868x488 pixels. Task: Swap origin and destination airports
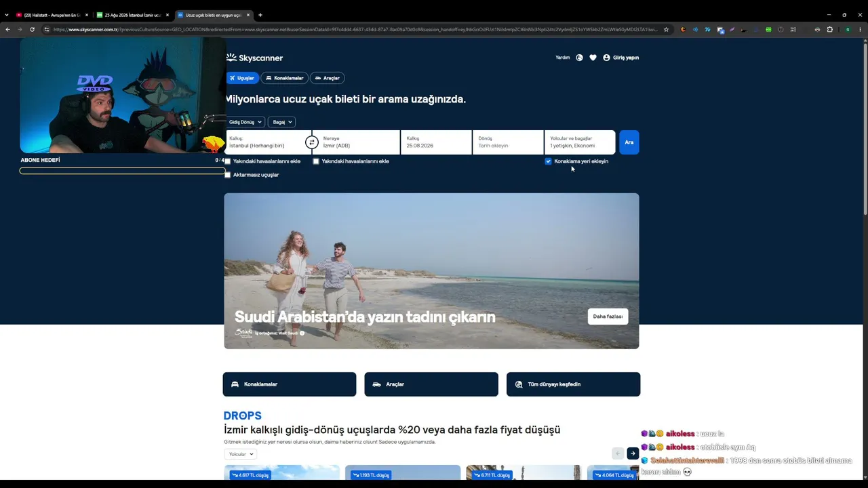tap(311, 142)
